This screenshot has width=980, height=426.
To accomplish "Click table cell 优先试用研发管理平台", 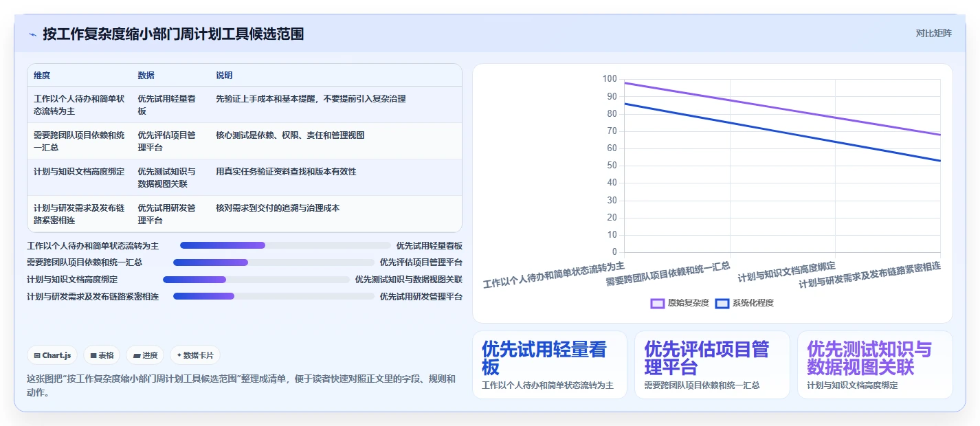I will [x=170, y=214].
